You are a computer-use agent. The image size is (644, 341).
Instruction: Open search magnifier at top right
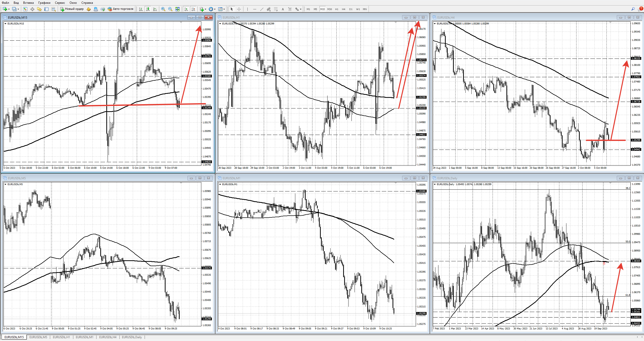point(633,9)
